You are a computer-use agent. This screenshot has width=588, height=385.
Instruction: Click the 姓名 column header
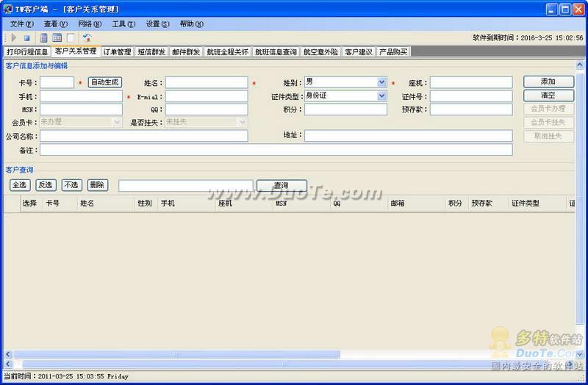(106, 204)
